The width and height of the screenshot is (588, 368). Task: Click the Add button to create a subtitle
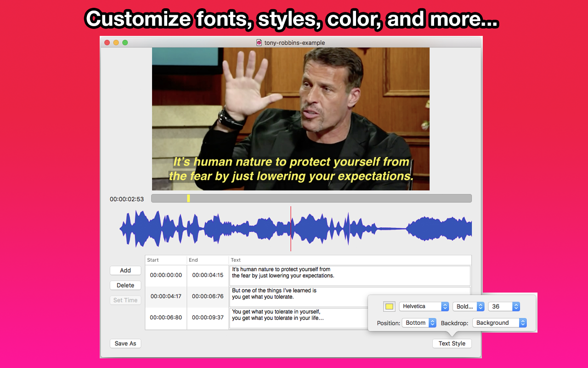pyautogui.click(x=125, y=270)
